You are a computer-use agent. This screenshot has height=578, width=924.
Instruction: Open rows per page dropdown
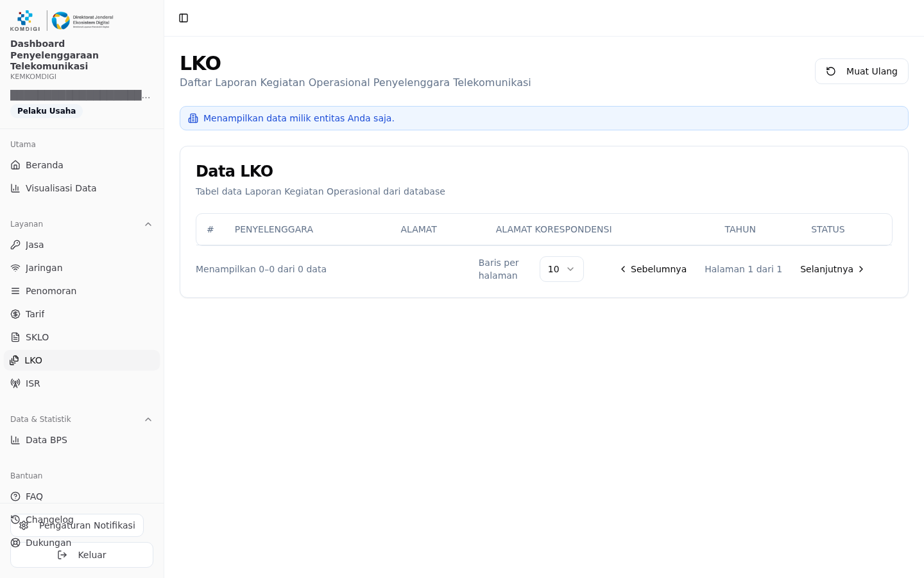(x=561, y=269)
